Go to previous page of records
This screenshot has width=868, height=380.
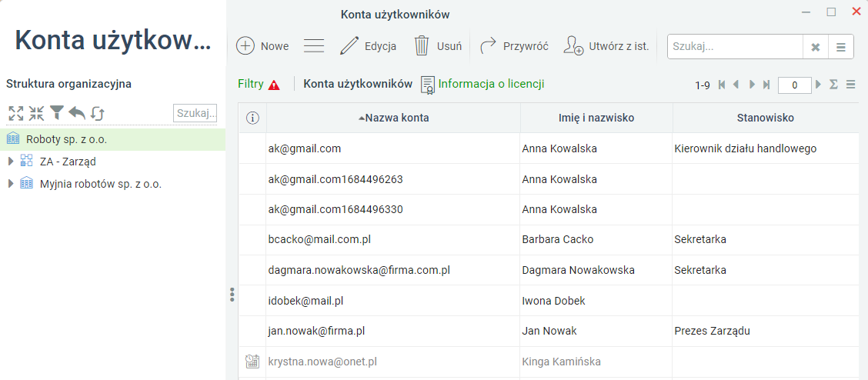[736, 85]
